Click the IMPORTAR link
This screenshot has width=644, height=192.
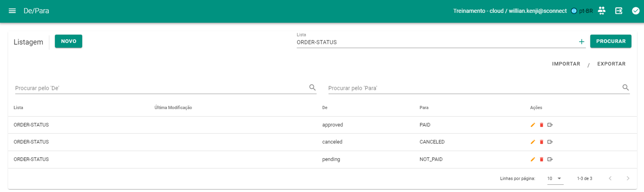566,64
